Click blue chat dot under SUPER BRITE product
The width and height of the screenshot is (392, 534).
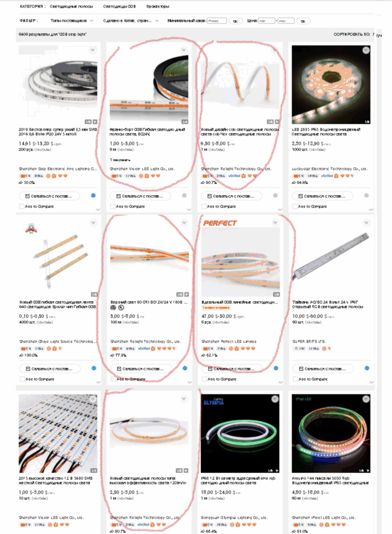367,368
